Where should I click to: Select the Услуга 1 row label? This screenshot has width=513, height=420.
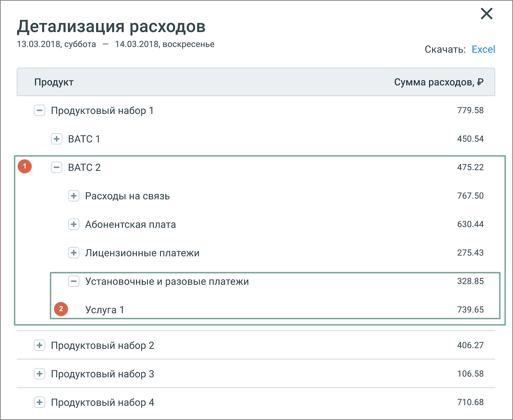point(105,310)
